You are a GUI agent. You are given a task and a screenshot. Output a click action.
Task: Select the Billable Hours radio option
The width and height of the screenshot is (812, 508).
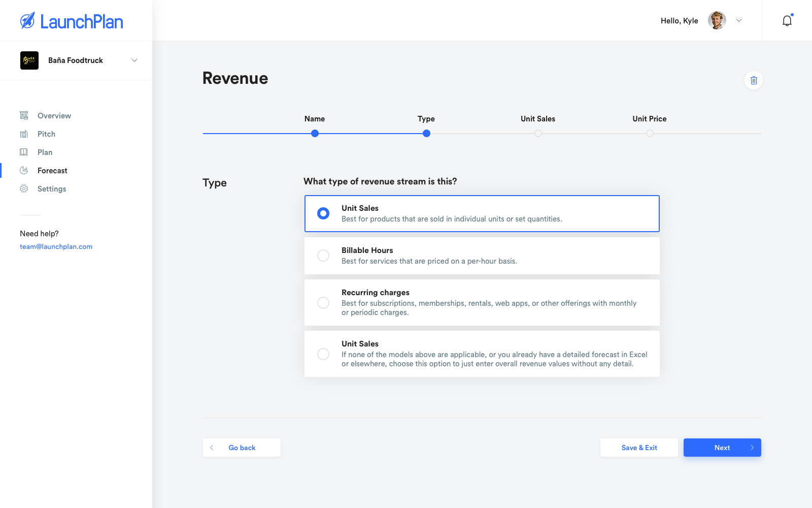(x=323, y=256)
